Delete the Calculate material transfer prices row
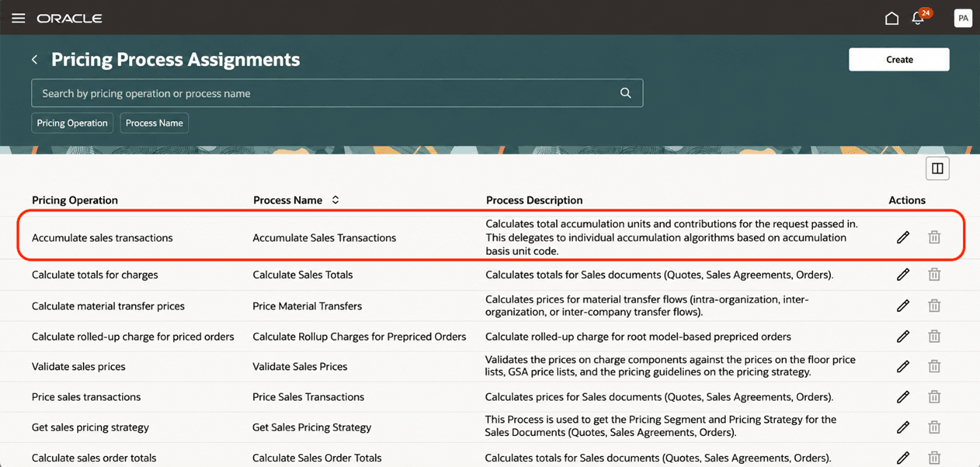 click(934, 306)
